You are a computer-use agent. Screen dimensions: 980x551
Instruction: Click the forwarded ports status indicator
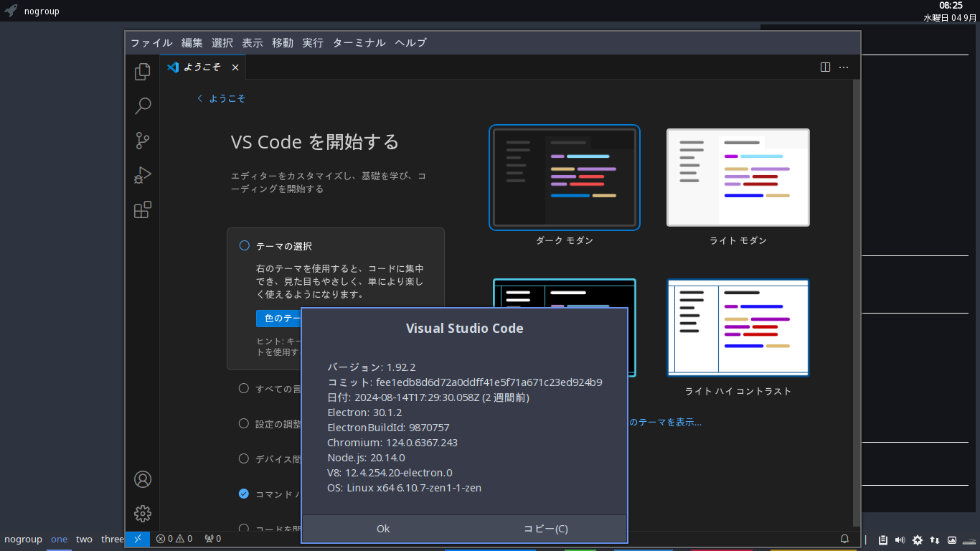(213, 539)
